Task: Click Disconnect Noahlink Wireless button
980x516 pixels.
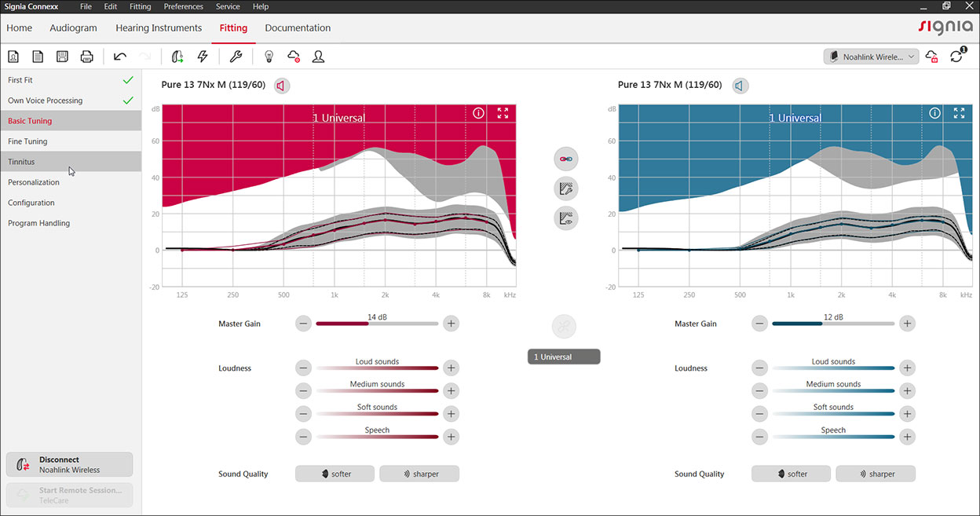Action: (x=69, y=464)
